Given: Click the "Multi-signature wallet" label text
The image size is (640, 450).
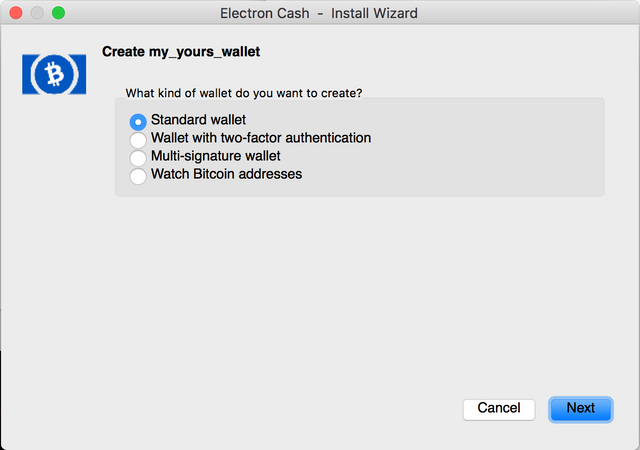Looking at the screenshot, I should 215,156.
